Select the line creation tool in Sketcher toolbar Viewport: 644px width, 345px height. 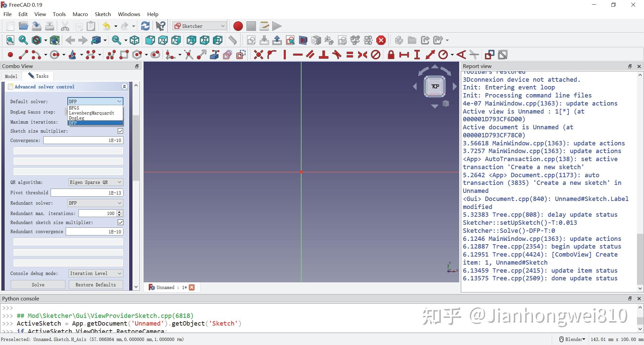coord(23,54)
